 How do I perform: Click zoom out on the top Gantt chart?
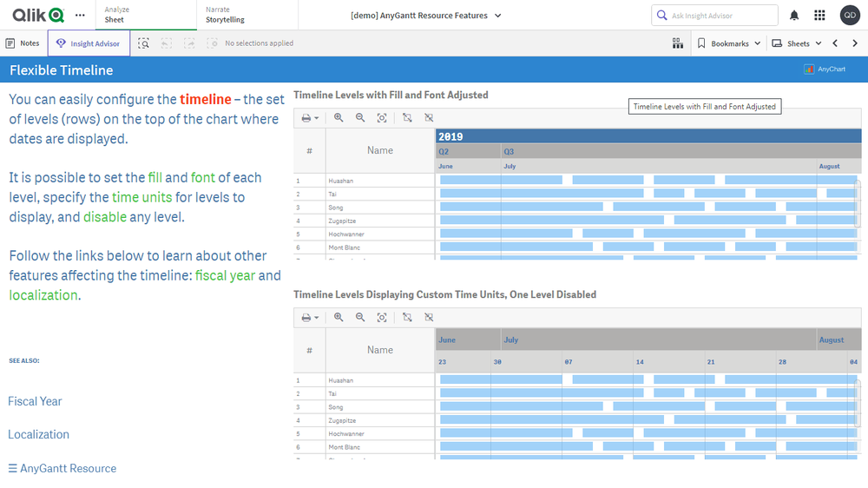pos(360,118)
